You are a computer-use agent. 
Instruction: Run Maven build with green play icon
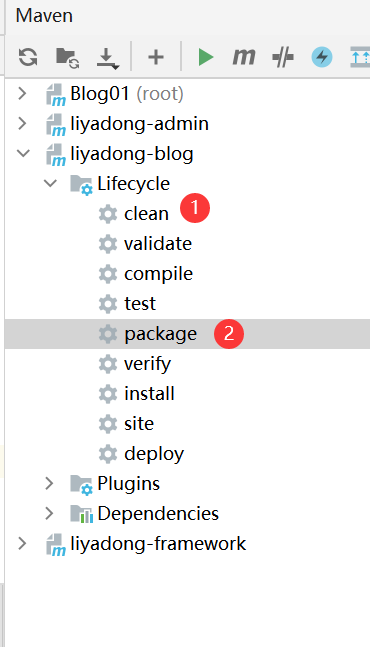pyautogui.click(x=205, y=57)
